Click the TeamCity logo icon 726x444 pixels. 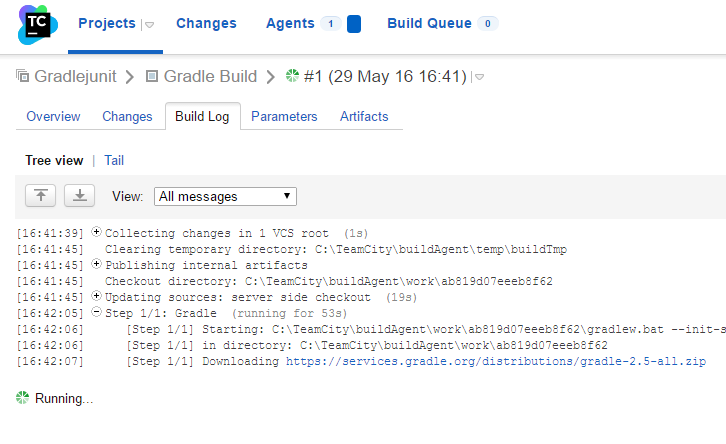click(x=38, y=25)
